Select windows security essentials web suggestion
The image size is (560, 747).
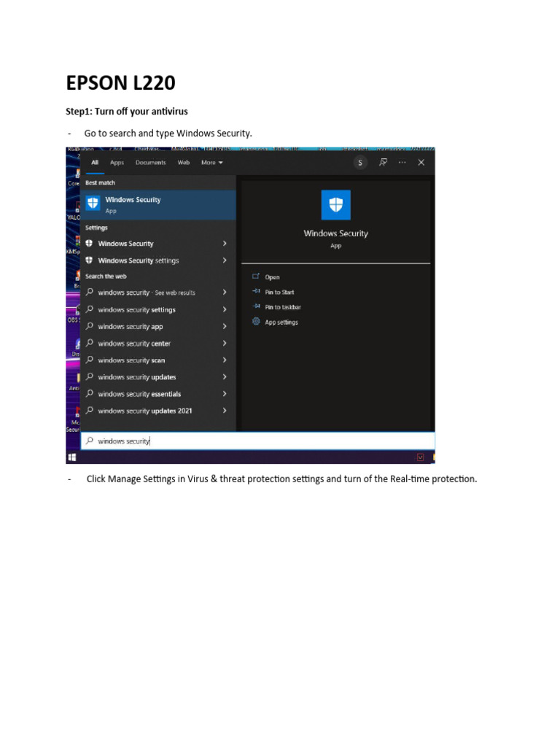click(x=158, y=394)
